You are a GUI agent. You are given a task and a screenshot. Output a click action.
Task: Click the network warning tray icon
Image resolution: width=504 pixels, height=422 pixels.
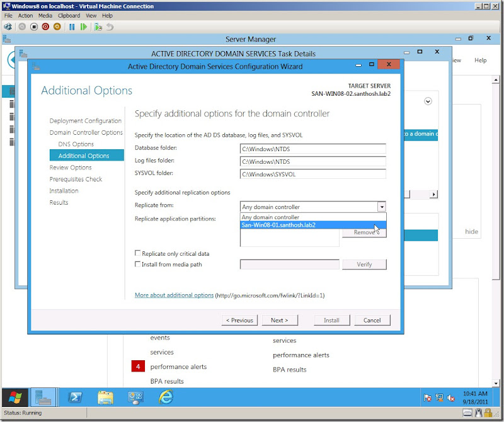click(x=439, y=398)
